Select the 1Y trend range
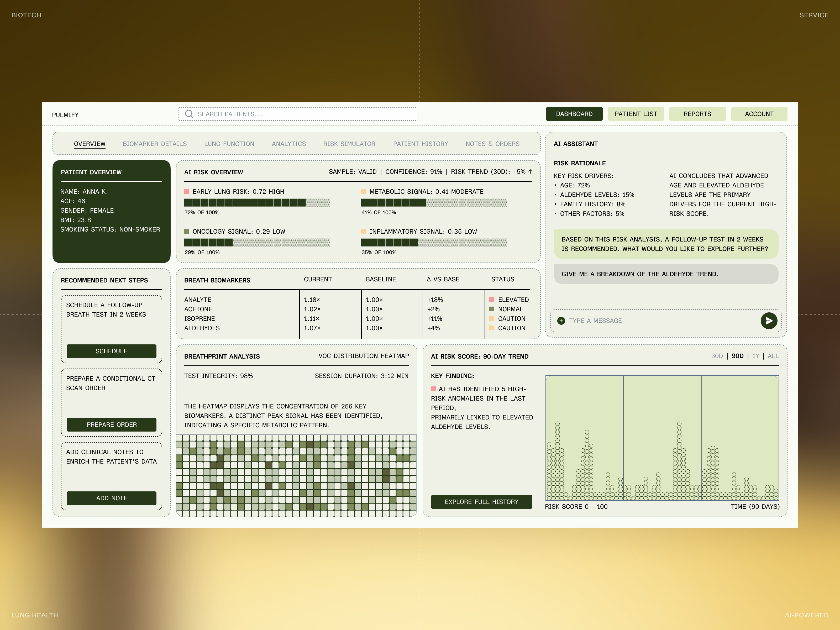The image size is (840, 630). coord(755,356)
